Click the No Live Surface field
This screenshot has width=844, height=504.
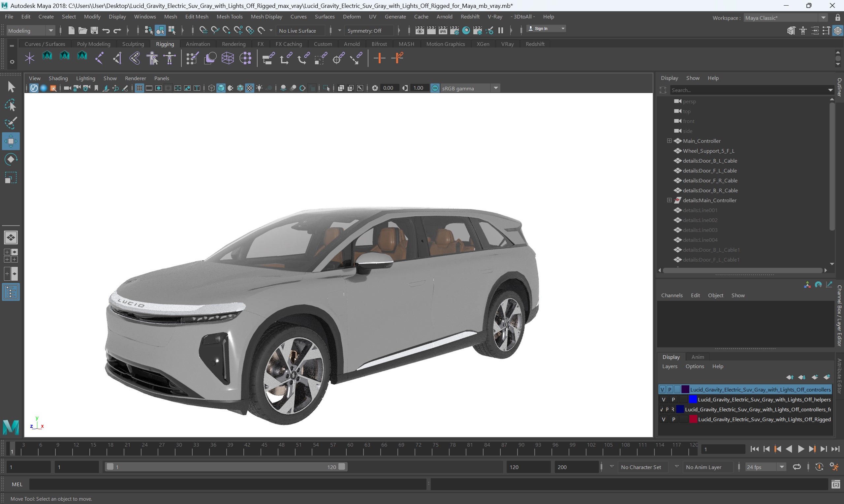tap(301, 31)
